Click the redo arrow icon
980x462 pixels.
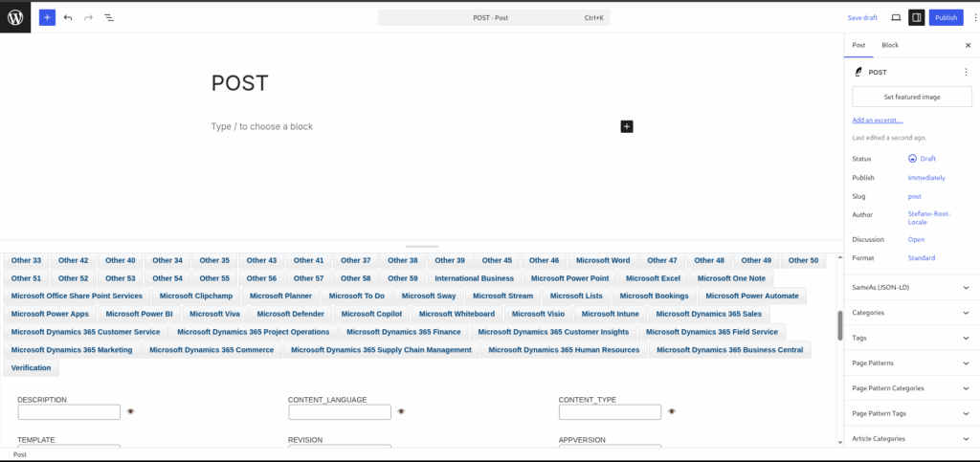tap(88, 17)
